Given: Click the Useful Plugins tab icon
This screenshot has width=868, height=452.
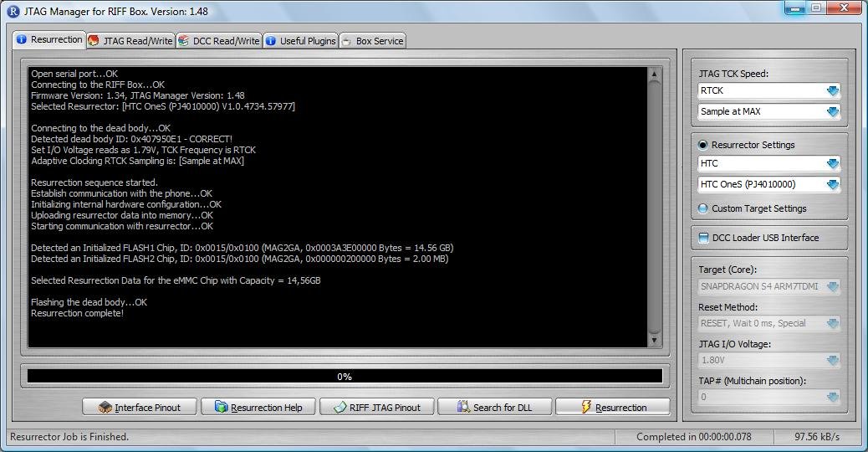Looking at the screenshot, I should pos(271,41).
